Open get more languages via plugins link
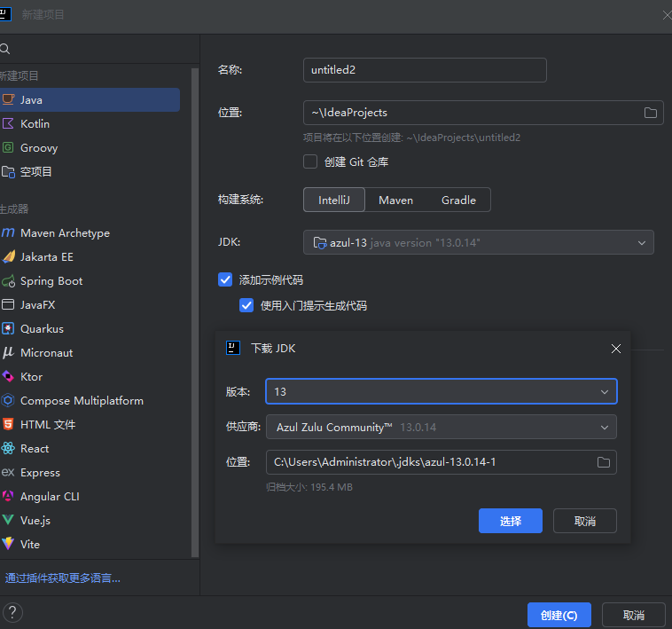This screenshot has height=629, width=672. click(63, 578)
